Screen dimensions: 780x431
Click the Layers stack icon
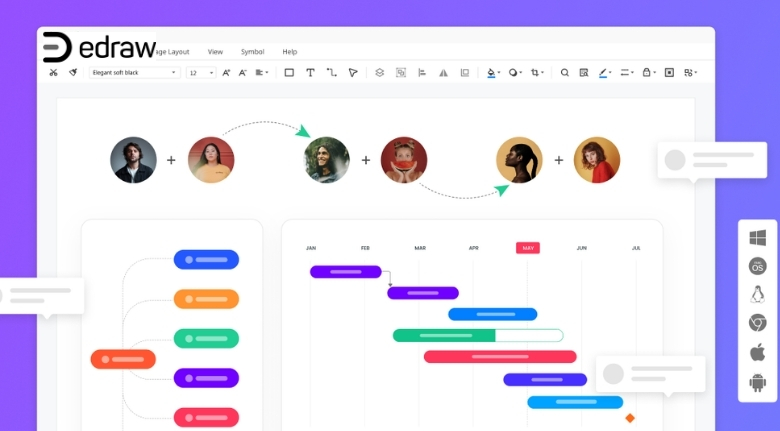click(x=380, y=73)
